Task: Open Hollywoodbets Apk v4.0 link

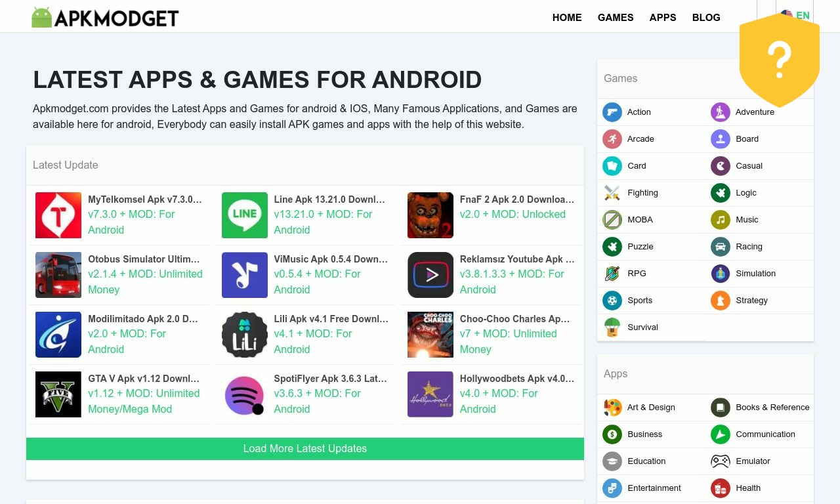Action: [517, 379]
